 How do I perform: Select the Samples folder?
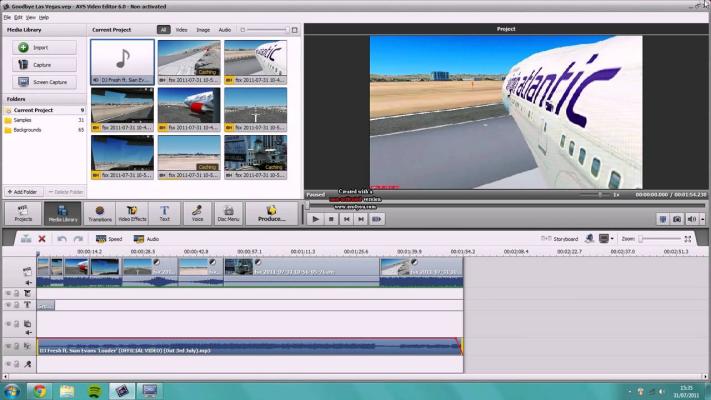tap(23, 120)
